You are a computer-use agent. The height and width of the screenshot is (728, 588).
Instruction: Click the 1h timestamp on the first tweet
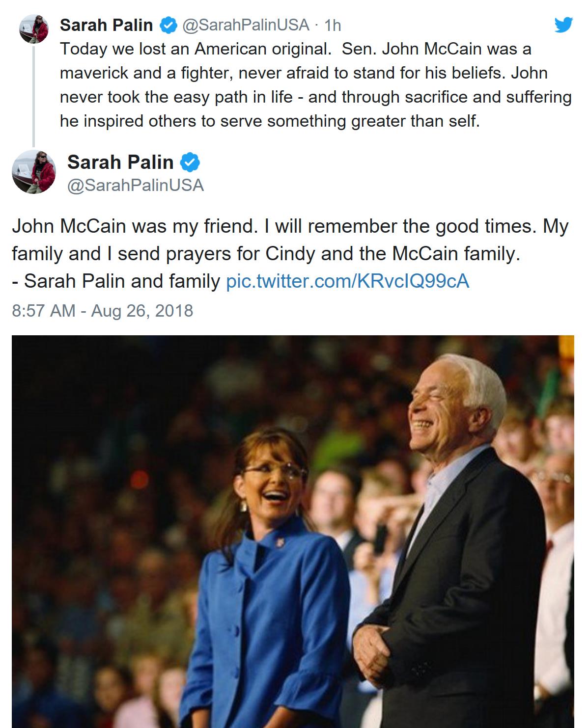(x=333, y=25)
